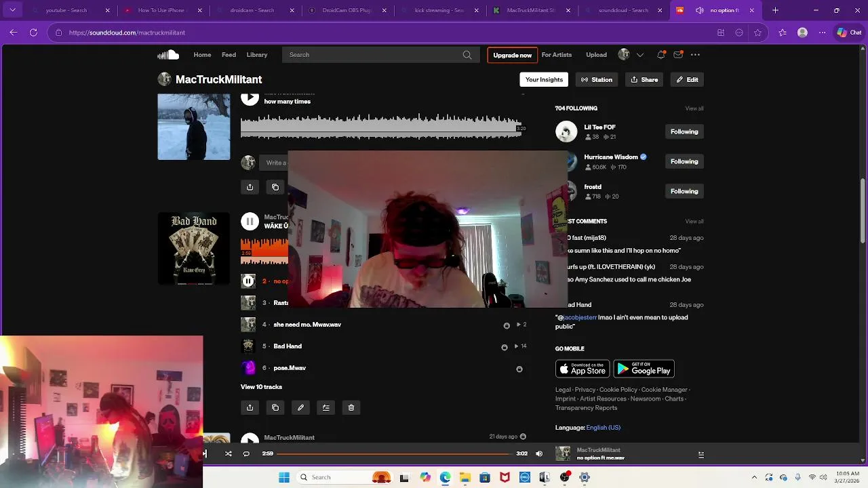The image size is (868, 488).
Task: Toggle shuffle in the player bar
Action: coord(229,453)
